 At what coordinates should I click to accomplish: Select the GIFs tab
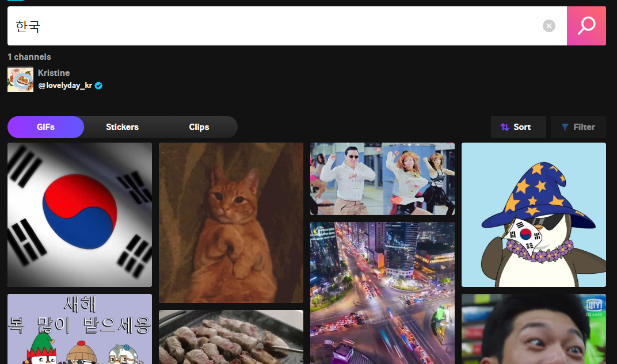pyautogui.click(x=45, y=127)
